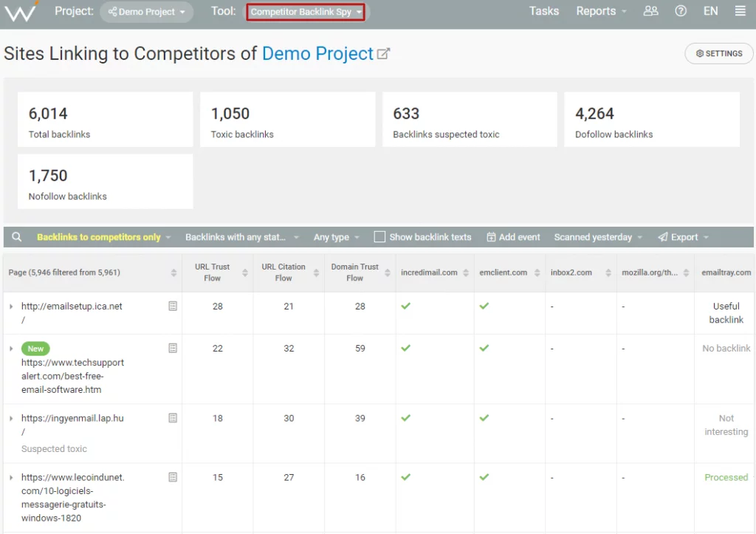Click the New badge on techsupportalert row
Viewport: 756px width, 534px height.
pyautogui.click(x=35, y=349)
